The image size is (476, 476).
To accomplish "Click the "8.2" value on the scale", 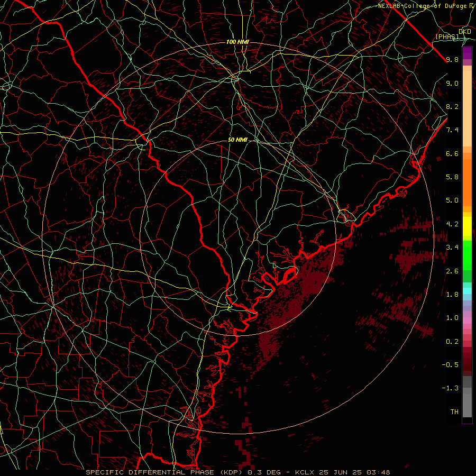I will tap(452, 107).
